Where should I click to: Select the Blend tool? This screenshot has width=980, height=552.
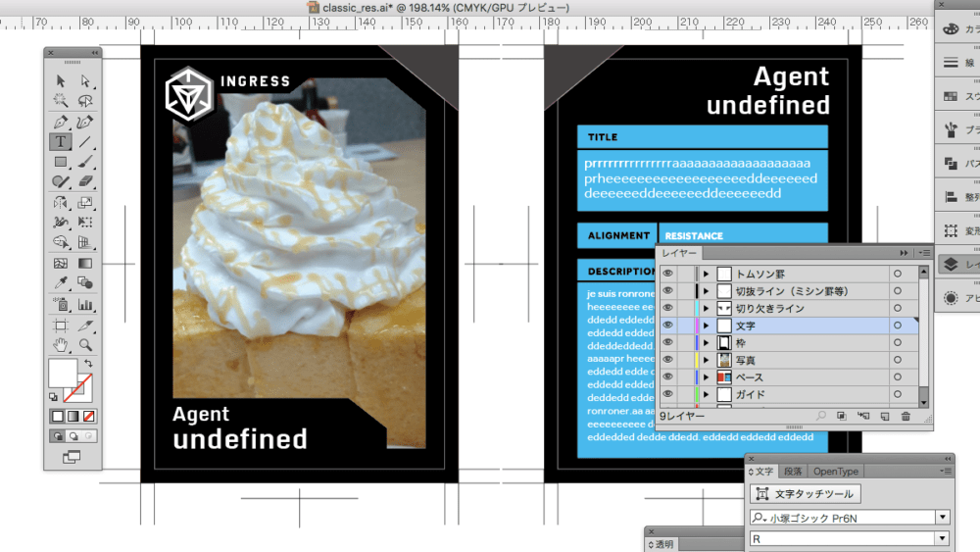(85, 283)
